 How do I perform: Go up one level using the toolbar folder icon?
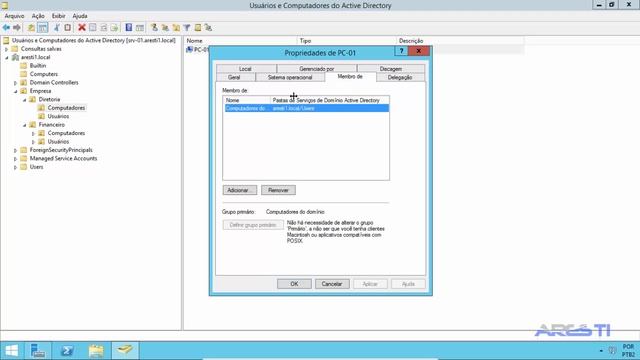click(31, 28)
